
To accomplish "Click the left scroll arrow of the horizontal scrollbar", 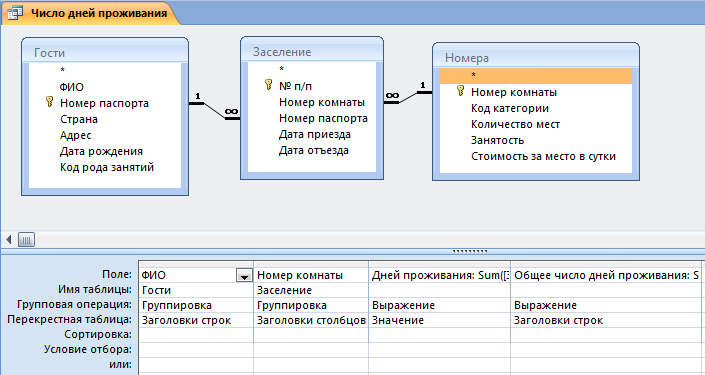I will [9, 240].
